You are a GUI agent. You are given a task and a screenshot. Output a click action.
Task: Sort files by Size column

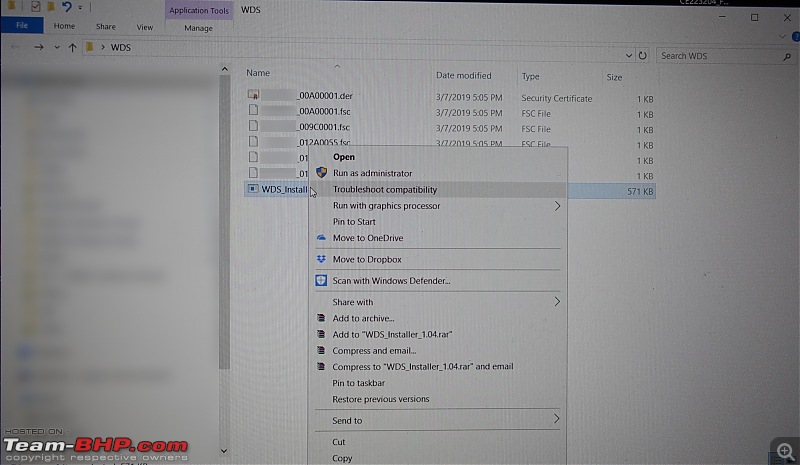[x=614, y=78]
